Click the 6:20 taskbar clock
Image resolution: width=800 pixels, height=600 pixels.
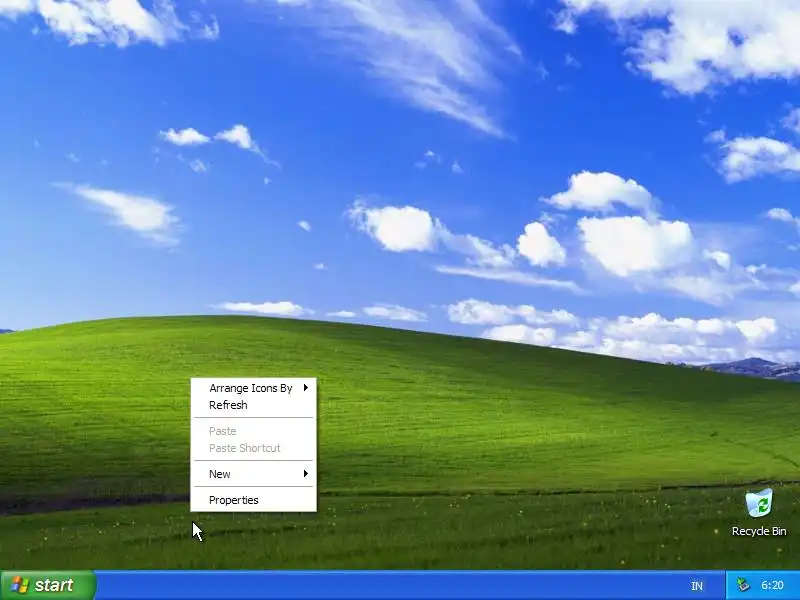click(x=772, y=585)
